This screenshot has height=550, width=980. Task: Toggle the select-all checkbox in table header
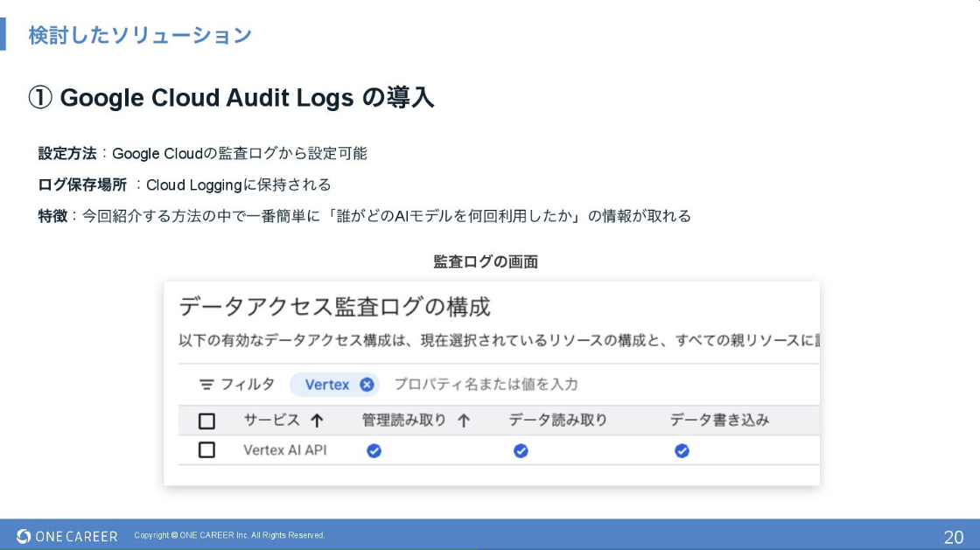click(206, 421)
